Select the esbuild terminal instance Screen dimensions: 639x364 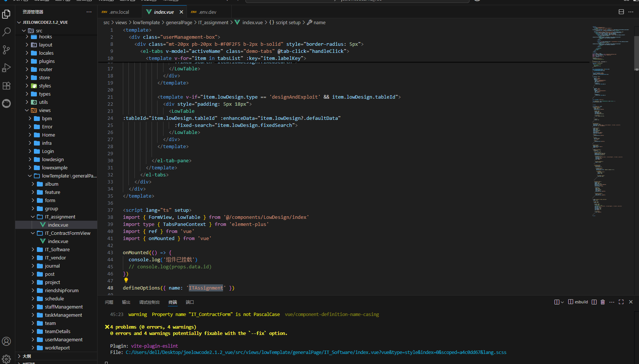(578, 302)
